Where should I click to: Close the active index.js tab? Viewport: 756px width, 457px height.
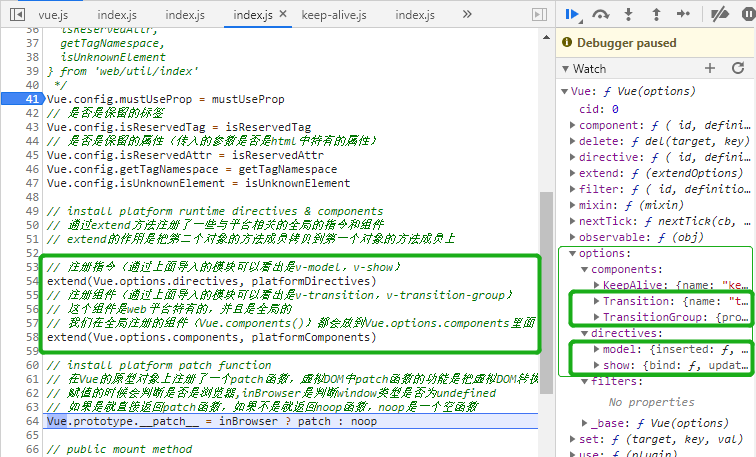283,14
